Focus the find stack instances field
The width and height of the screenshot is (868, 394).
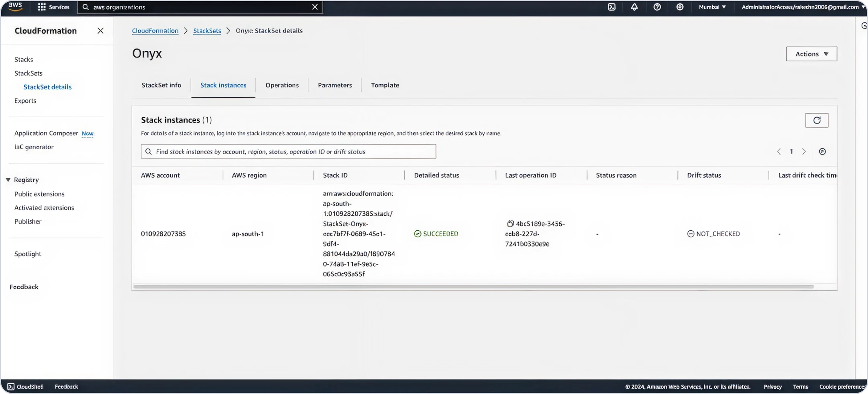click(288, 151)
